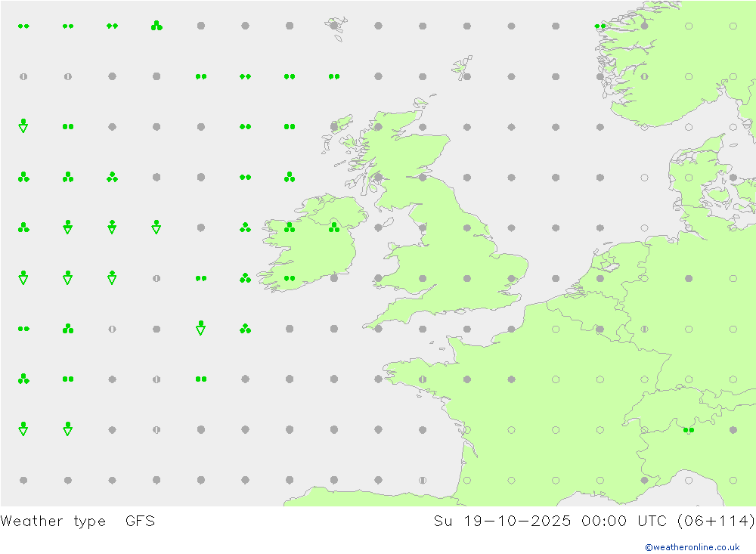Click the green rain symbol on Norway's west coast

point(600,26)
